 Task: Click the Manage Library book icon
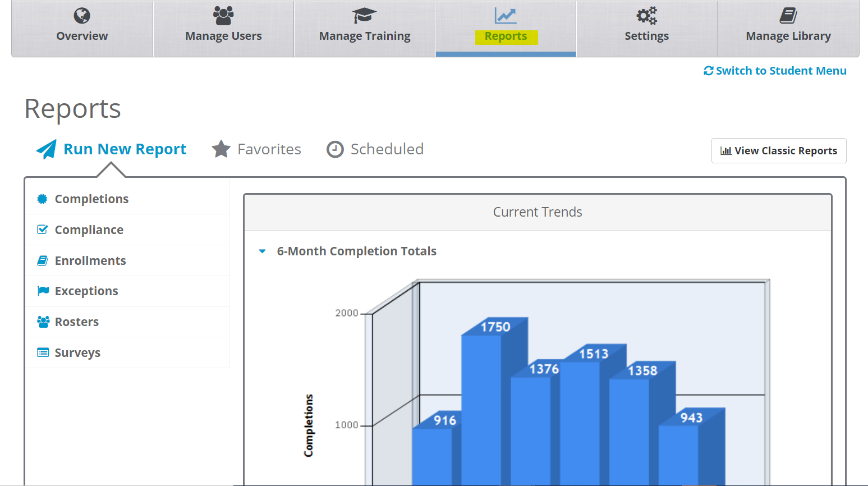coord(788,16)
